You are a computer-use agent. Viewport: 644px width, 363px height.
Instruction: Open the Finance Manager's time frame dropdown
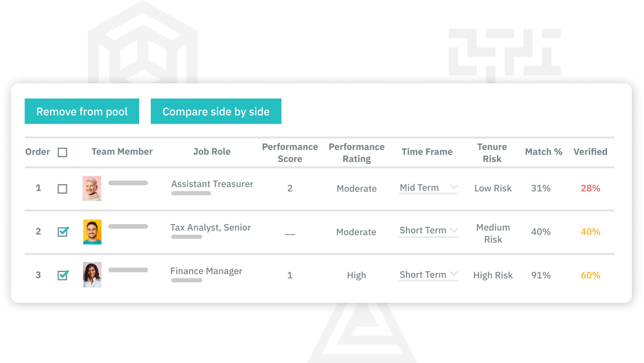click(428, 275)
